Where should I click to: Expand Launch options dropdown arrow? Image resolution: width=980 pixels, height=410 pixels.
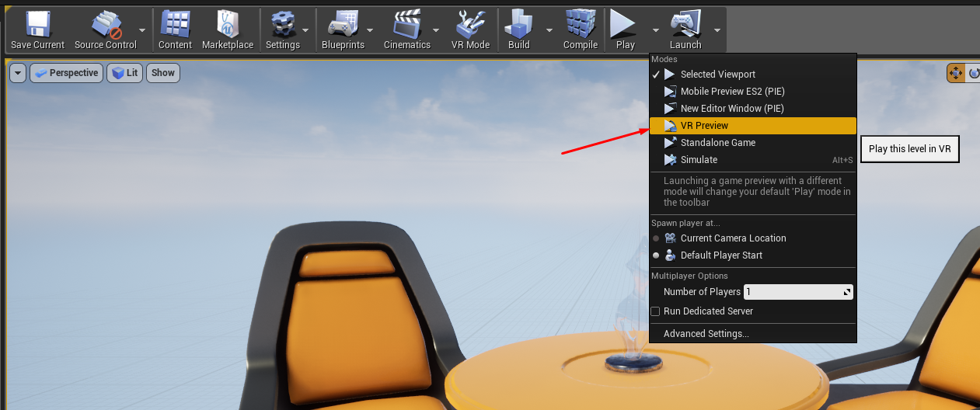pyautogui.click(x=717, y=30)
